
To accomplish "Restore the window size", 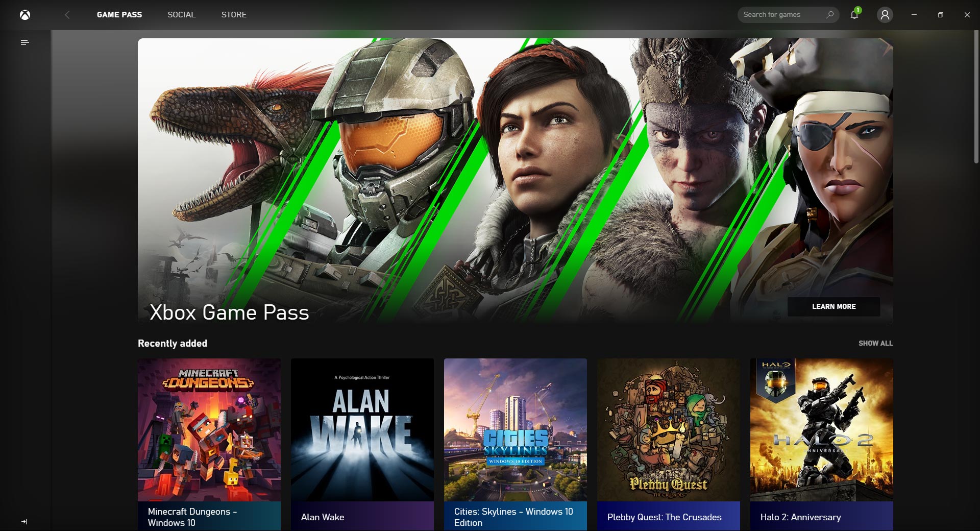I will pyautogui.click(x=940, y=15).
